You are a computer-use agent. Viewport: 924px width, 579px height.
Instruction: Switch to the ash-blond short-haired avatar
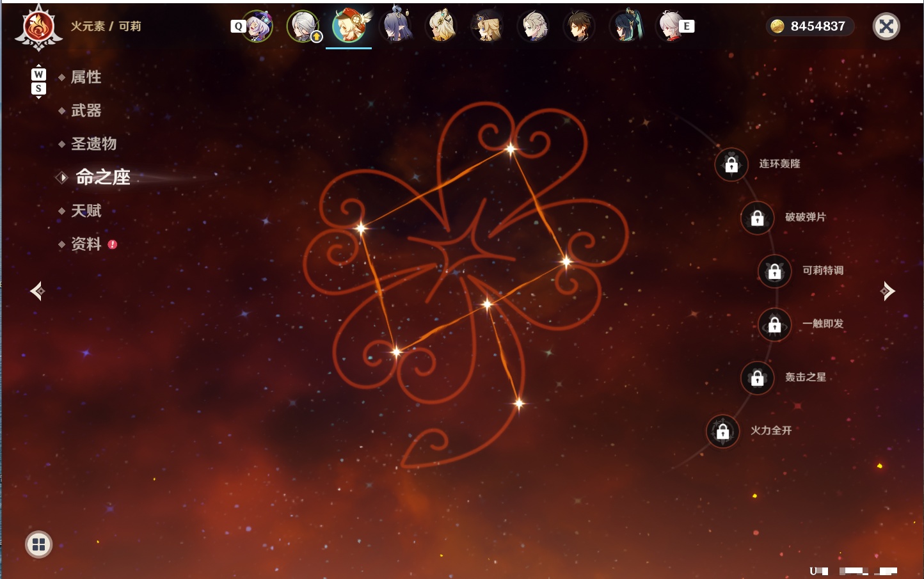534,26
